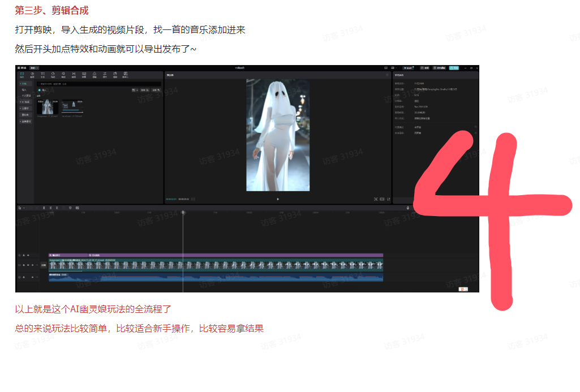Image resolution: width=580 pixels, height=392 pixels.
Task: Click the Transitions icon in toolbar
Action: tap(74, 75)
